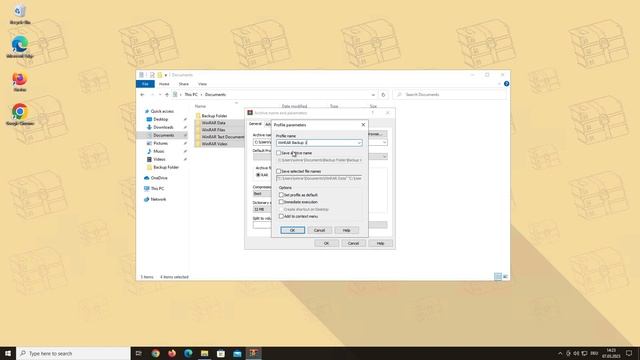This screenshot has width=640, height=360.
Task: Click Help in Profile parameters dialog
Action: pyautogui.click(x=347, y=230)
